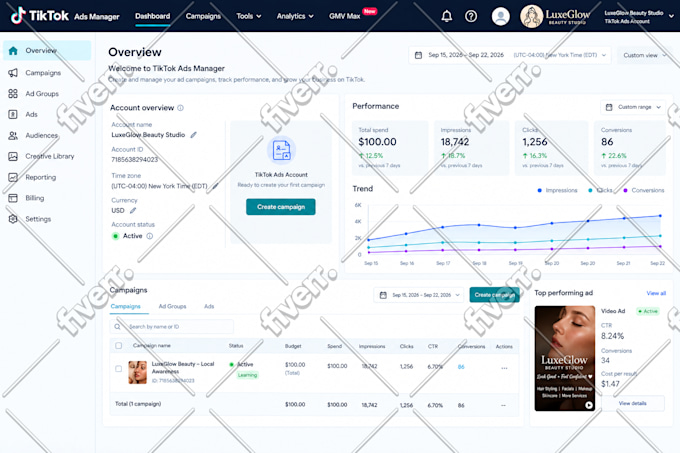Open the Analytics dropdown menu
The image size is (680, 453).
click(295, 16)
